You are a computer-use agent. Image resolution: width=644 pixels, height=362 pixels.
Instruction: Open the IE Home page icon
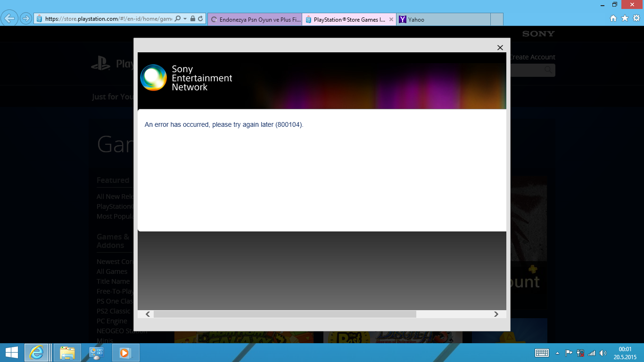613,18
